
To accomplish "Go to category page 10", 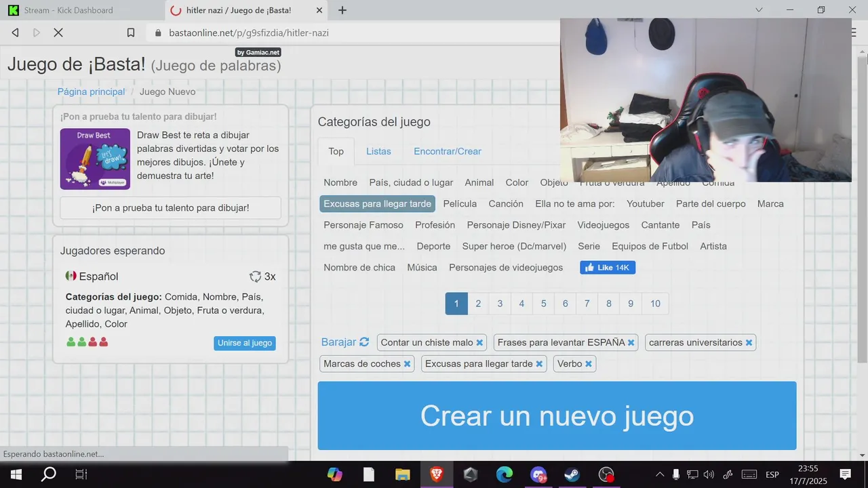I will point(655,304).
